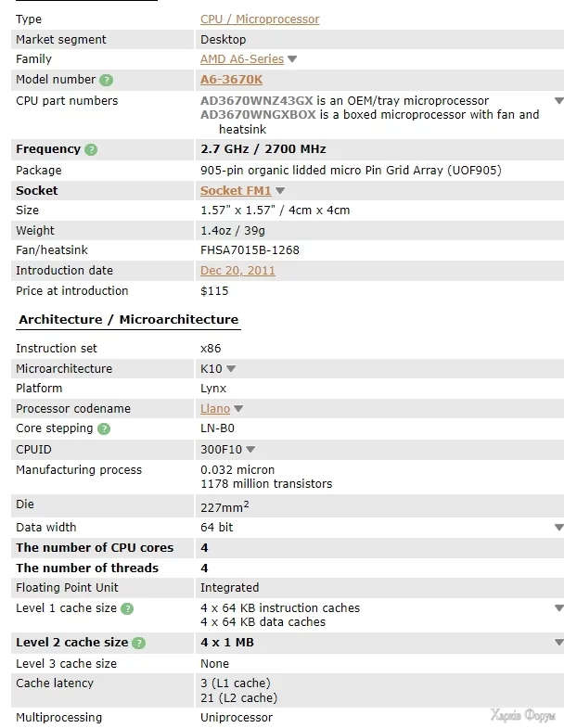Open the Socket FM1 link

(x=236, y=191)
